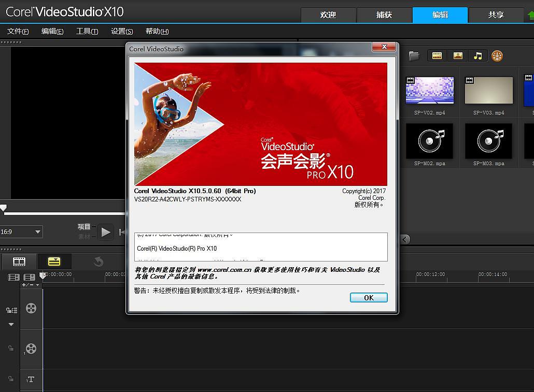The height and width of the screenshot is (392, 534).
Task: Select the SP-M02.mpa audio clip
Action: coord(429,141)
